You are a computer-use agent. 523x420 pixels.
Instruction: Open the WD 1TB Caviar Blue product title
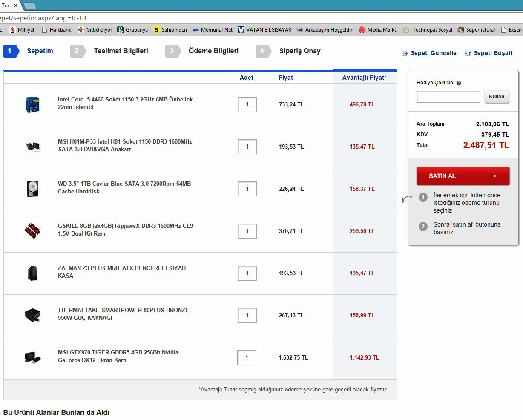point(124,187)
